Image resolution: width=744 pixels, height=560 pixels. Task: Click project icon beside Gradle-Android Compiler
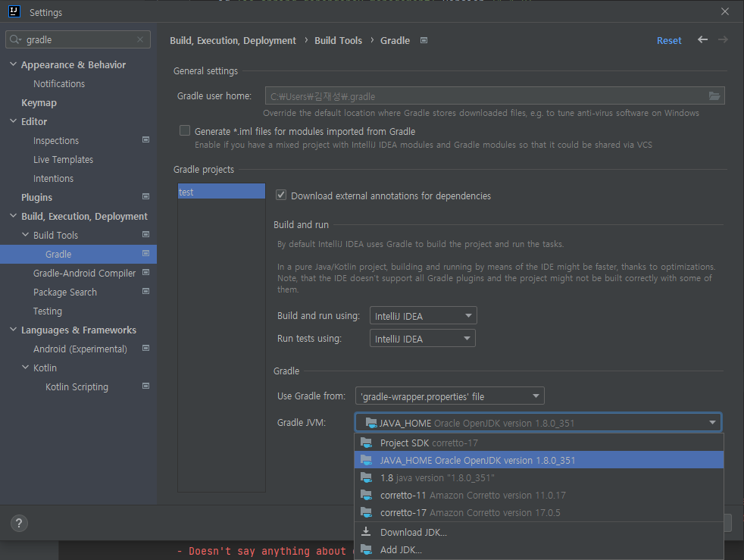(145, 272)
